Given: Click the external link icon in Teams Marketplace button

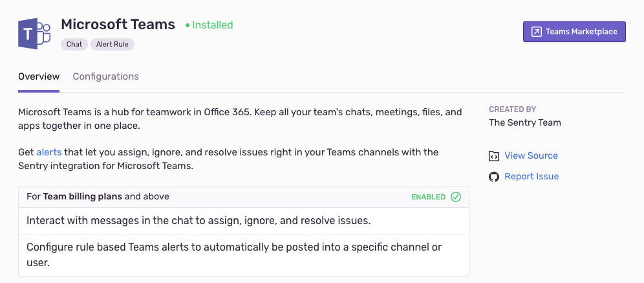Looking at the screenshot, I should (x=537, y=32).
